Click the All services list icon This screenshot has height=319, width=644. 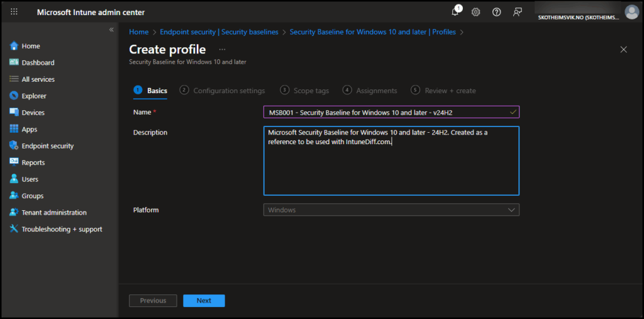14,79
